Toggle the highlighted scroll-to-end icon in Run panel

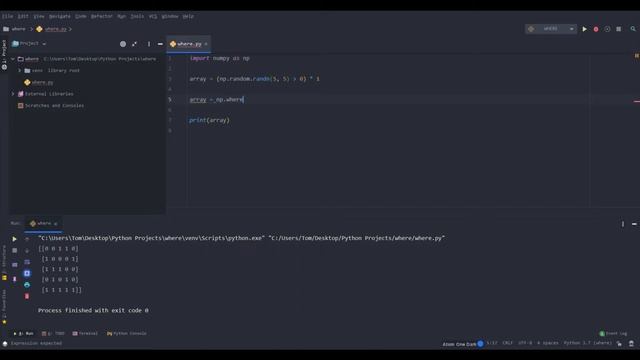tap(27, 273)
